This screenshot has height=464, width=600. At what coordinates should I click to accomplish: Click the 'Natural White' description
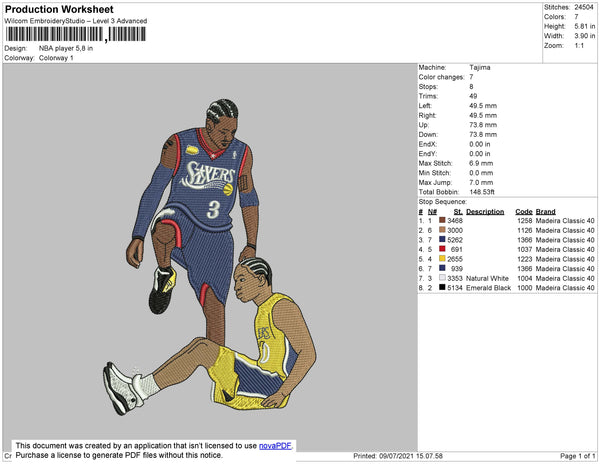488,278
